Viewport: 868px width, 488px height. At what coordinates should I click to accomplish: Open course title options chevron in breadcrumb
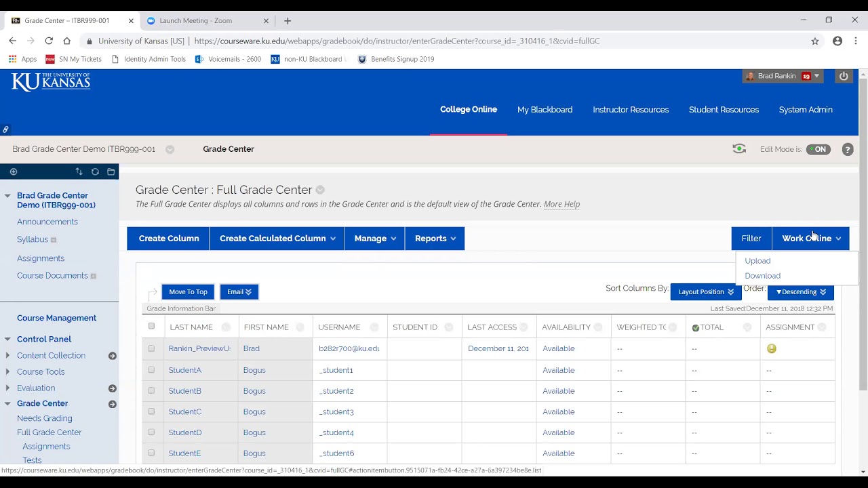point(170,149)
